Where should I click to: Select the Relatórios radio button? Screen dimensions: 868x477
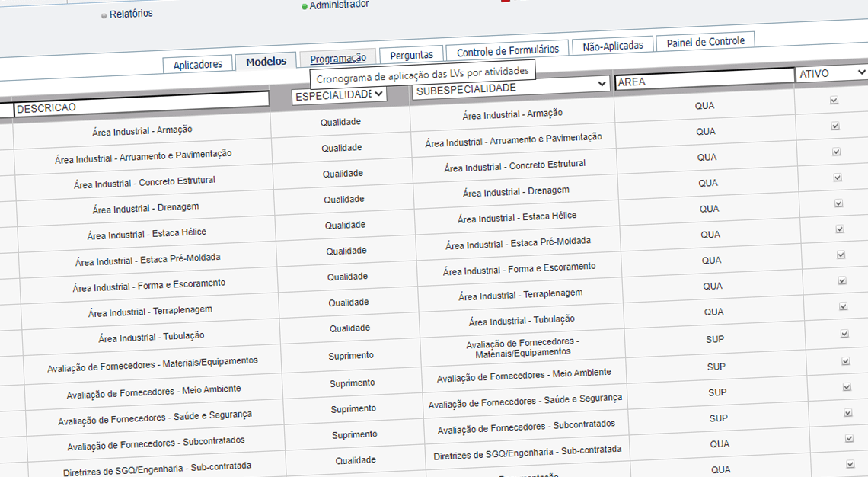pyautogui.click(x=104, y=14)
